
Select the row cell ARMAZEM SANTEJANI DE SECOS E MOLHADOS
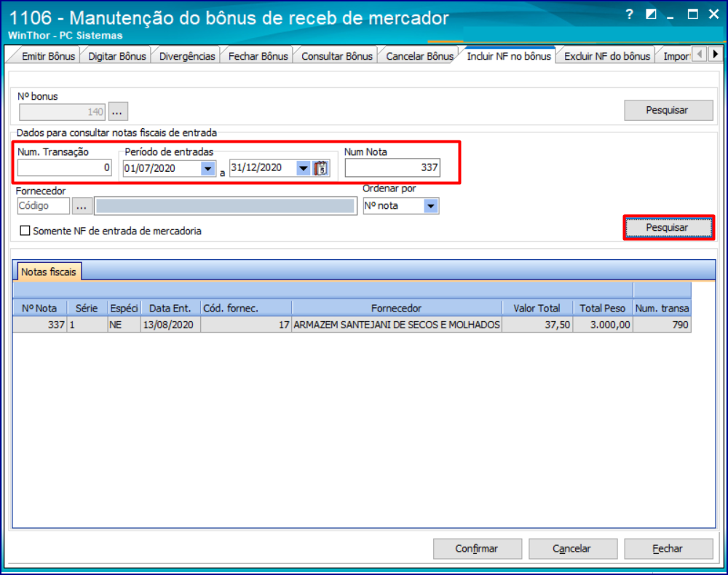(x=397, y=325)
